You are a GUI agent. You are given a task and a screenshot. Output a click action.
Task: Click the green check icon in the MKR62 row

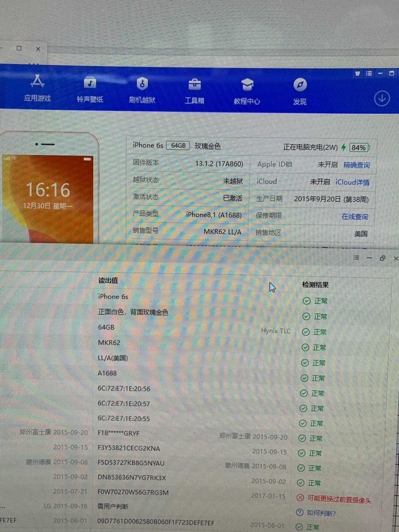[x=305, y=347]
